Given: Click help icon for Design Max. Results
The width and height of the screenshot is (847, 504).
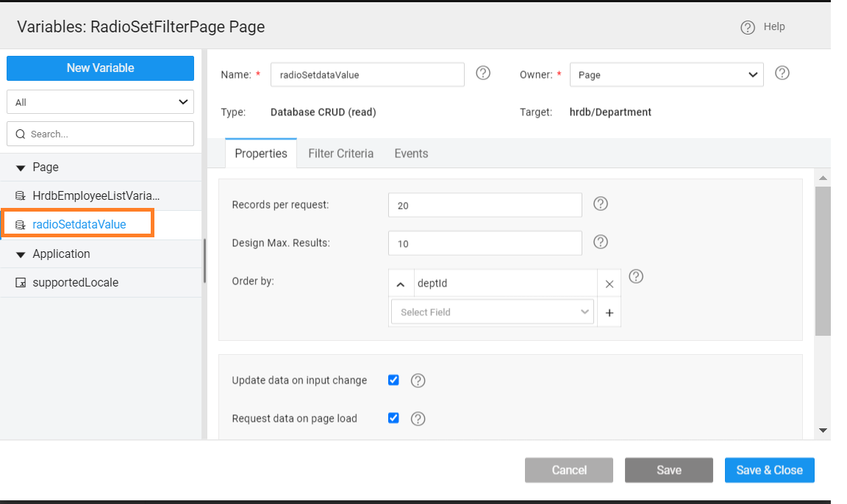Looking at the screenshot, I should [x=601, y=242].
